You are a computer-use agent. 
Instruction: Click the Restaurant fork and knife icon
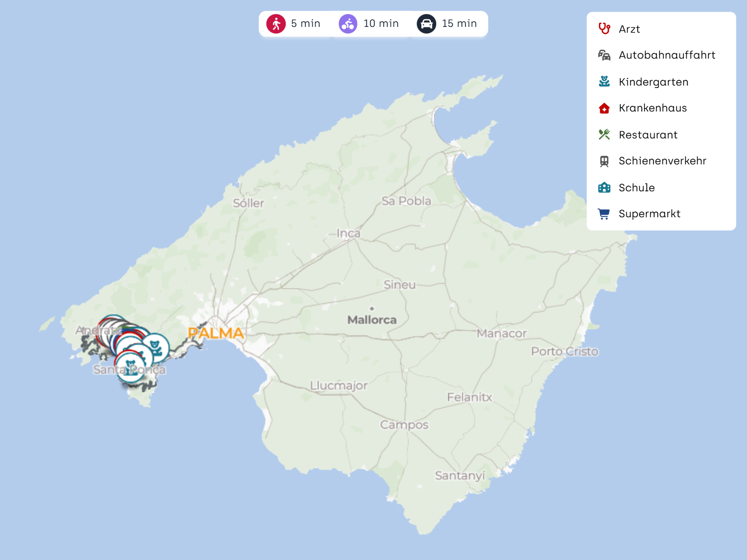tap(604, 135)
